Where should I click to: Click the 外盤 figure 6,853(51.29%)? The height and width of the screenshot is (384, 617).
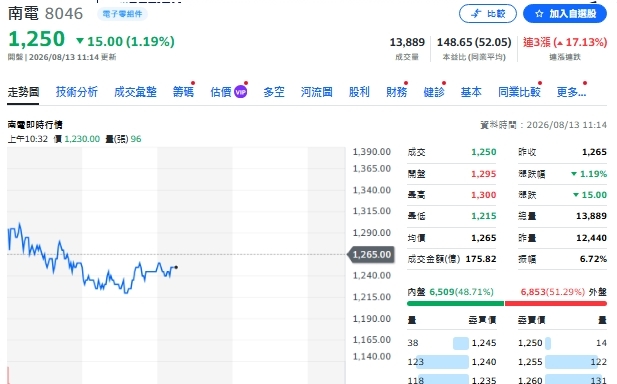(x=553, y=292)
